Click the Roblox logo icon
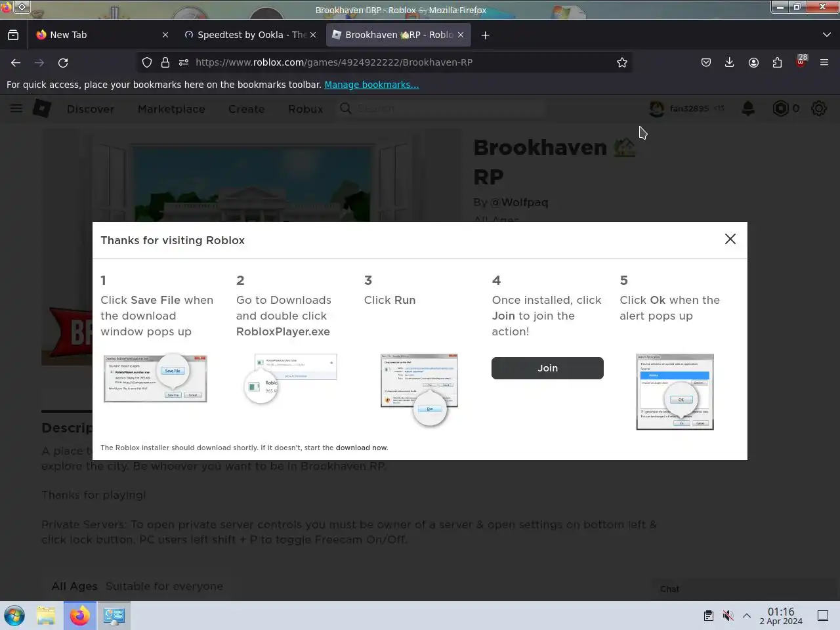This screenshot has height=630, width=840. click(42, 108)
